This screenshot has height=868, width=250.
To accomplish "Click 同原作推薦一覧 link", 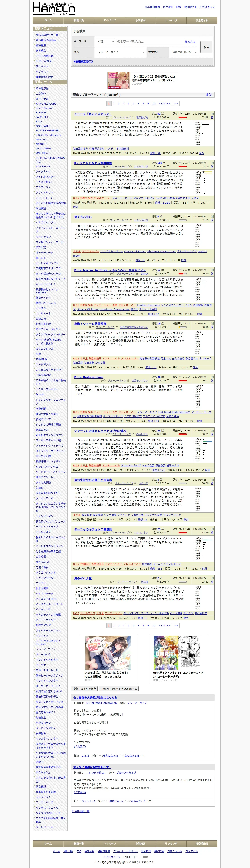I will (81, 811).
